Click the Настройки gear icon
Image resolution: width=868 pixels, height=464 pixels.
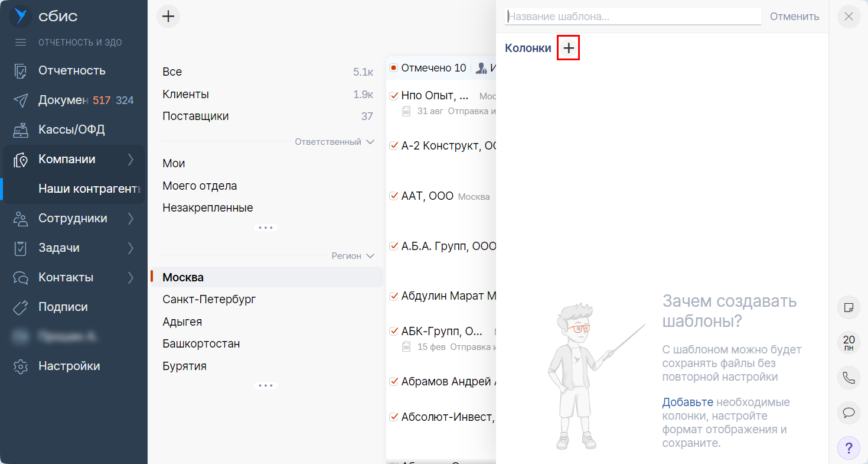(x=21, y=366)
